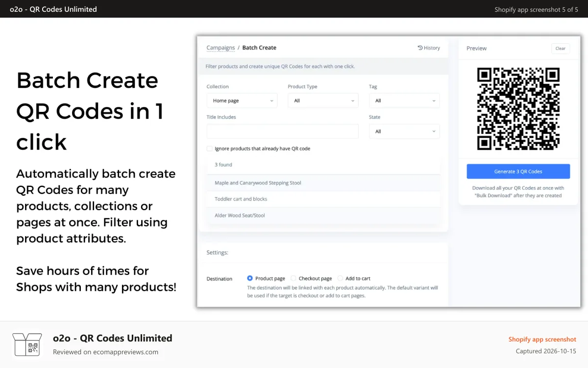The image size is (588, 368).
Task: Open the Collection dropdown showing Home page
Action: 242,101
